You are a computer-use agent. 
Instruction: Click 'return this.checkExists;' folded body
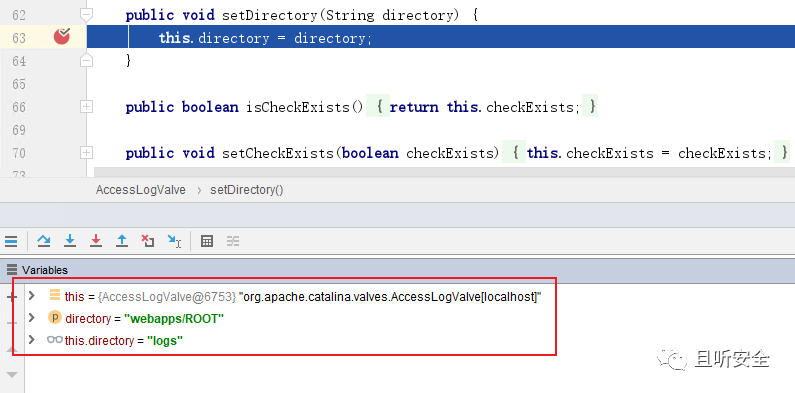pyautogui.click(x=484, y=107)
